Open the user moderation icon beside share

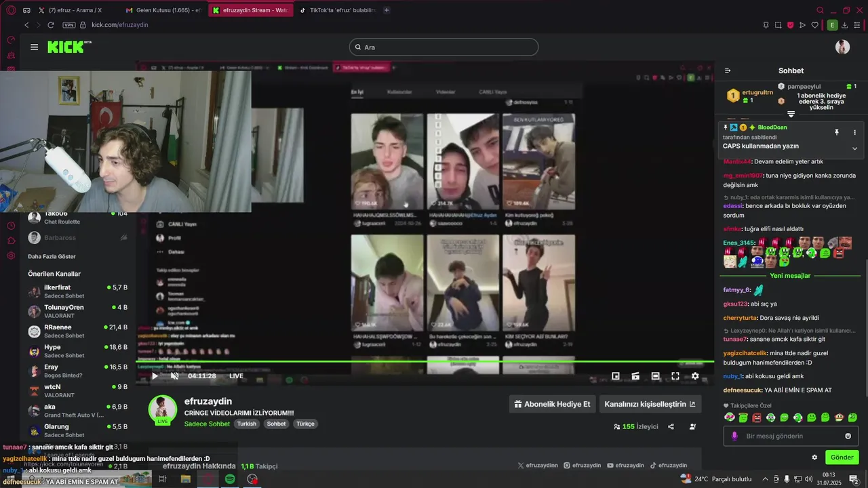click(x=692, y=427)
